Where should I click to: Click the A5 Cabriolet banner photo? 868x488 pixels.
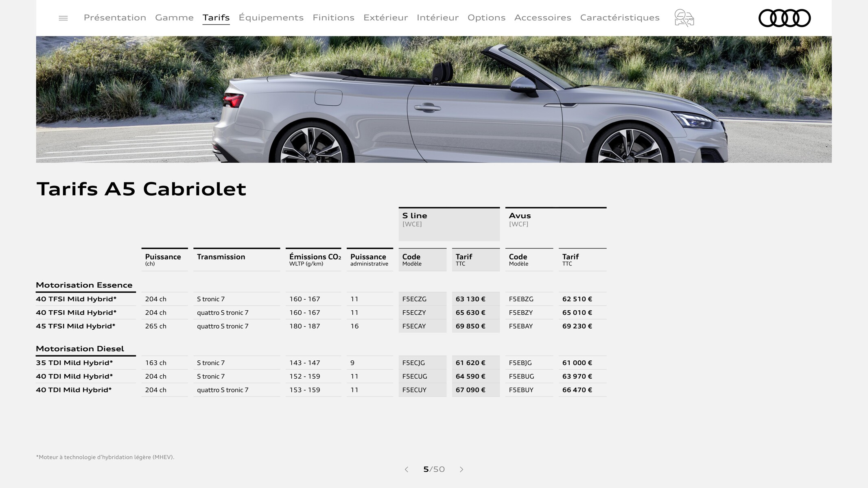(434, 99)
